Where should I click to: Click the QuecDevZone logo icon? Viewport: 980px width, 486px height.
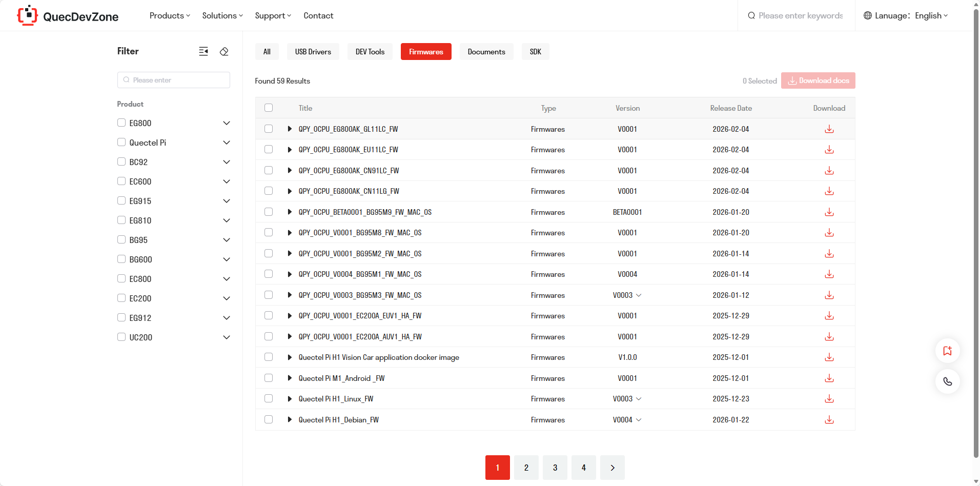[x=28, y=15]
